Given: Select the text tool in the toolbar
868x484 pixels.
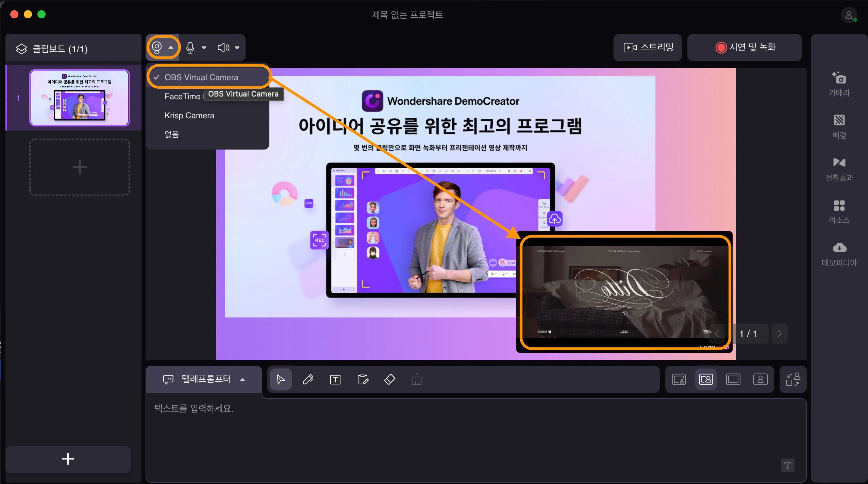Looking at the screenshot, I should pos(335,379).
